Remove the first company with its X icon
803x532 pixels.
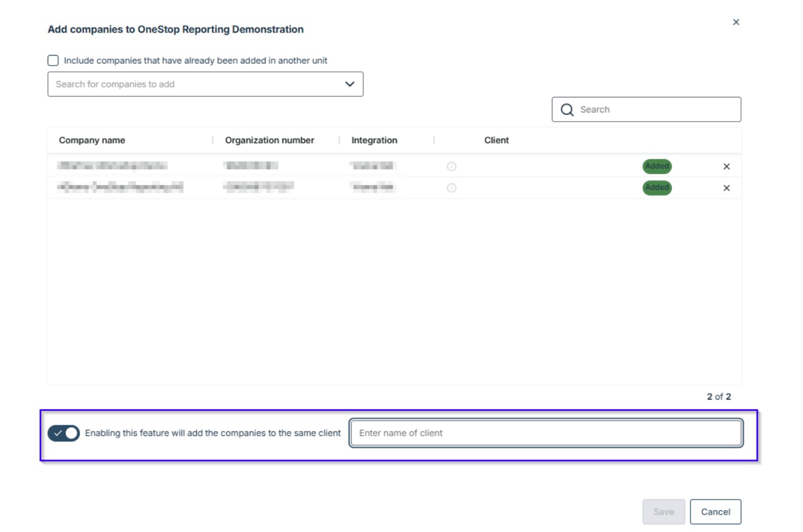coord(726,167)
